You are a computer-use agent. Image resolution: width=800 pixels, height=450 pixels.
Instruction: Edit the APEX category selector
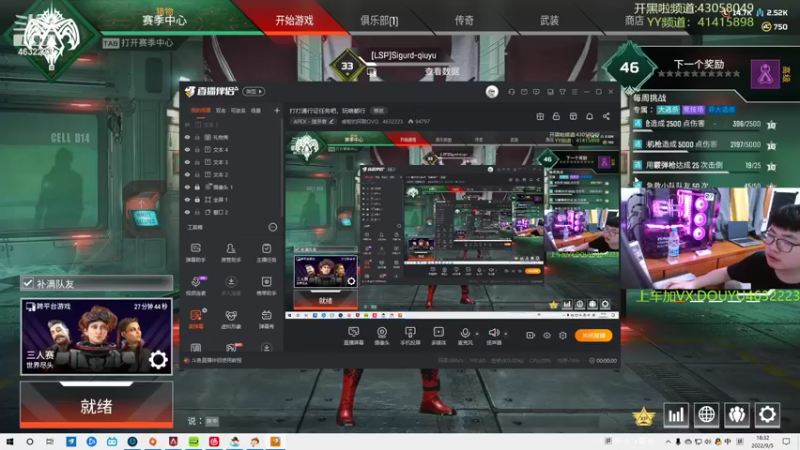click(x=314, y=121)
